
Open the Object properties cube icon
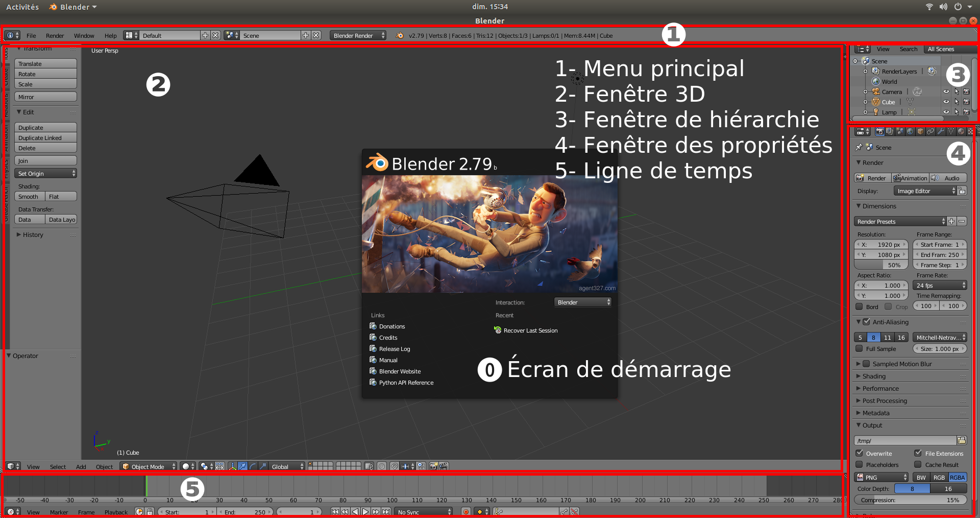pos(920,131)
